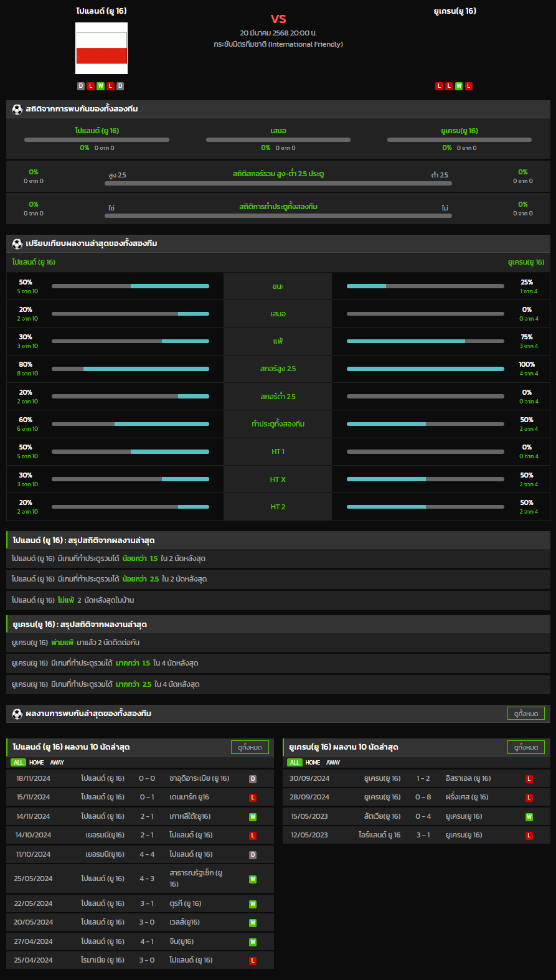Click the L result badge for 15/11/2024 match

253,798
